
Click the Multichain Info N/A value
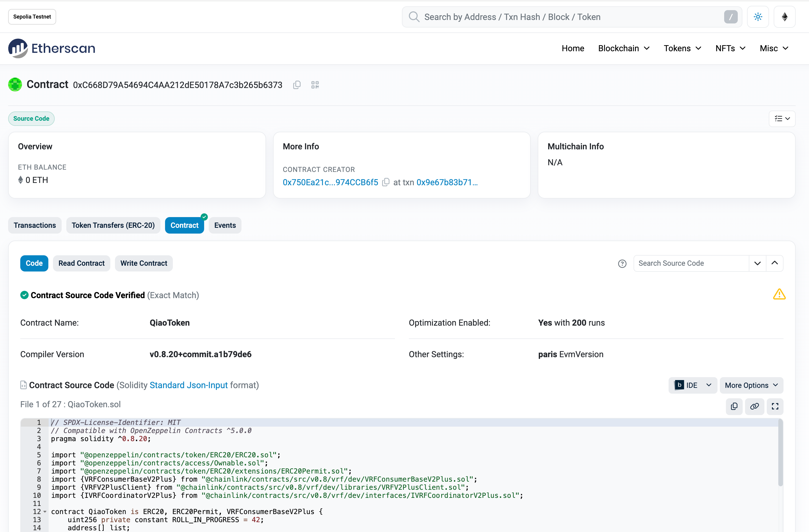555,162
